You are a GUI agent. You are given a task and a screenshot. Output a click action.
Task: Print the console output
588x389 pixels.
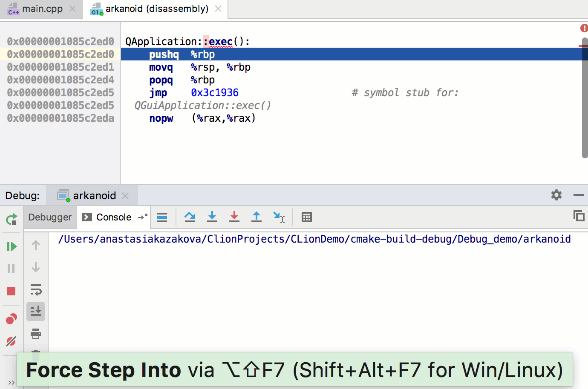36,334
